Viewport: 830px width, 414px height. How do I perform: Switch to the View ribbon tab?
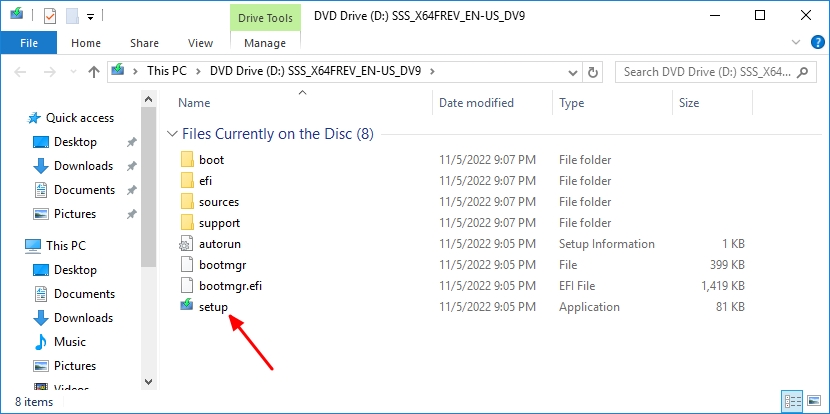201,43
